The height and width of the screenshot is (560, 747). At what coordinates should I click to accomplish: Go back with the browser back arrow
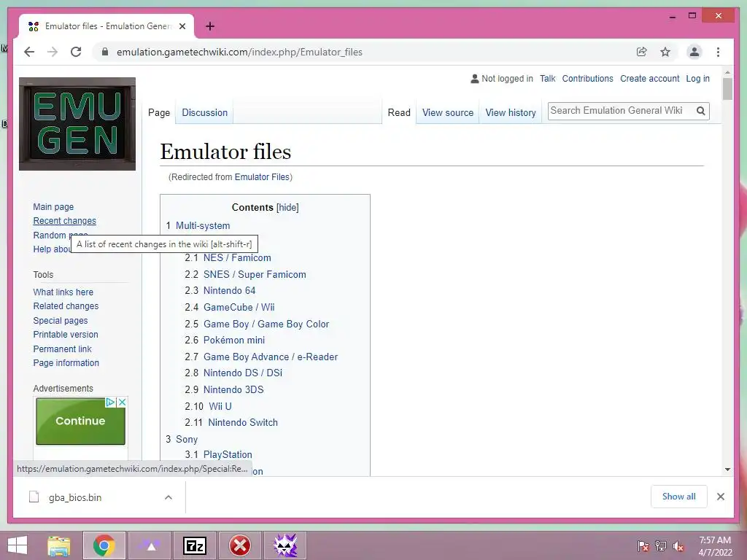tap(29, 52)
